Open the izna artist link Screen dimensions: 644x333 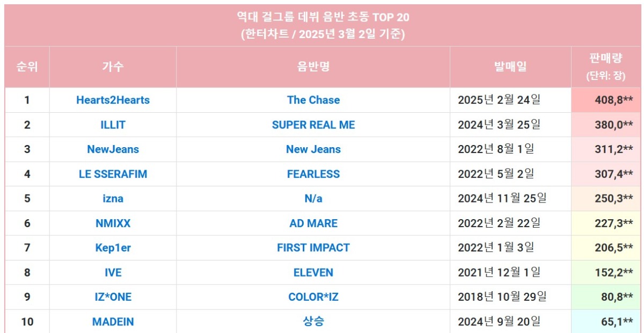pyautogui.click(x=113, y=199)
